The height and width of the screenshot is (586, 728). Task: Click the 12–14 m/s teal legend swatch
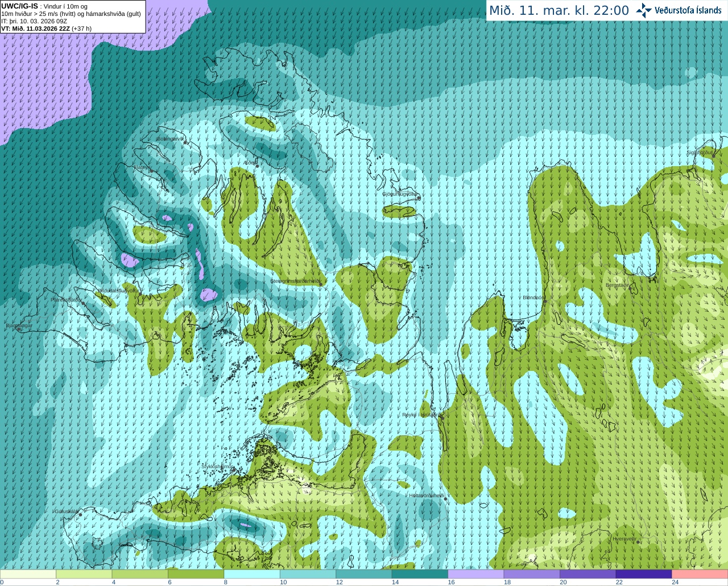(364, 574)
